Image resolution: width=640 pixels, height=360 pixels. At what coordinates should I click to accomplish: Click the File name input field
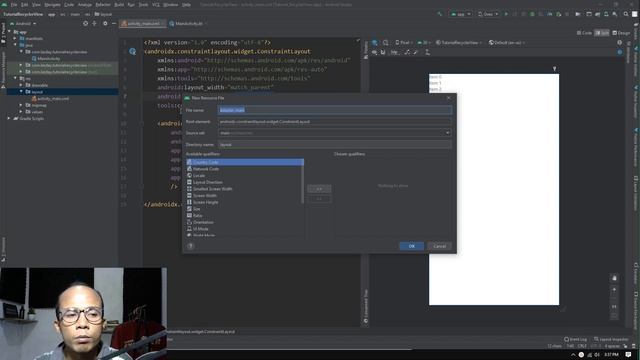tap(335, 110)
